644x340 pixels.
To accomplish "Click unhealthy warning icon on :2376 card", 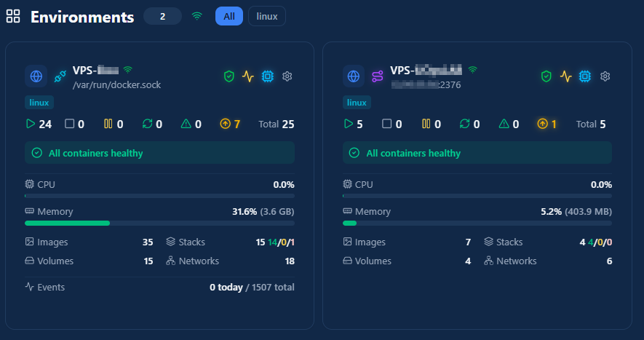I will (x=504, y=124).
